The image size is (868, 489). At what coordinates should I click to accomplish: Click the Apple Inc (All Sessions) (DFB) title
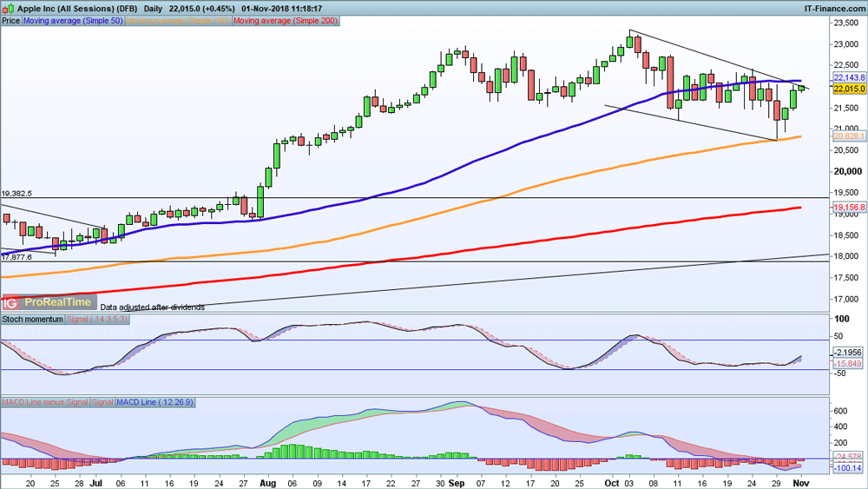pos(77,9)
